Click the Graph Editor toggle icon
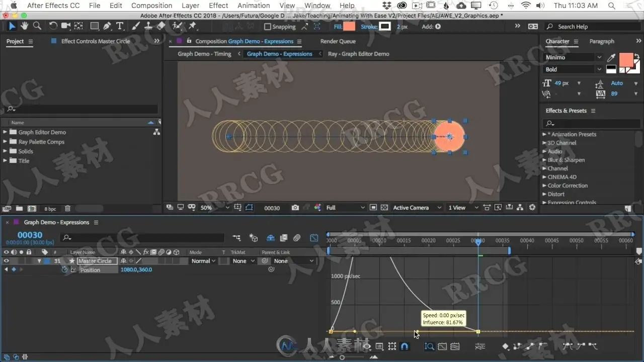644x362 pixels. pyautogui.click(x=314, y=238)
